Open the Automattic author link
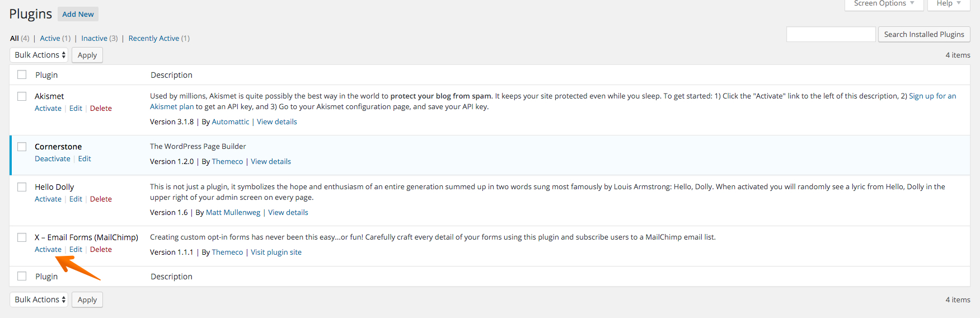980x318 pixels. [x=231, y=121]
